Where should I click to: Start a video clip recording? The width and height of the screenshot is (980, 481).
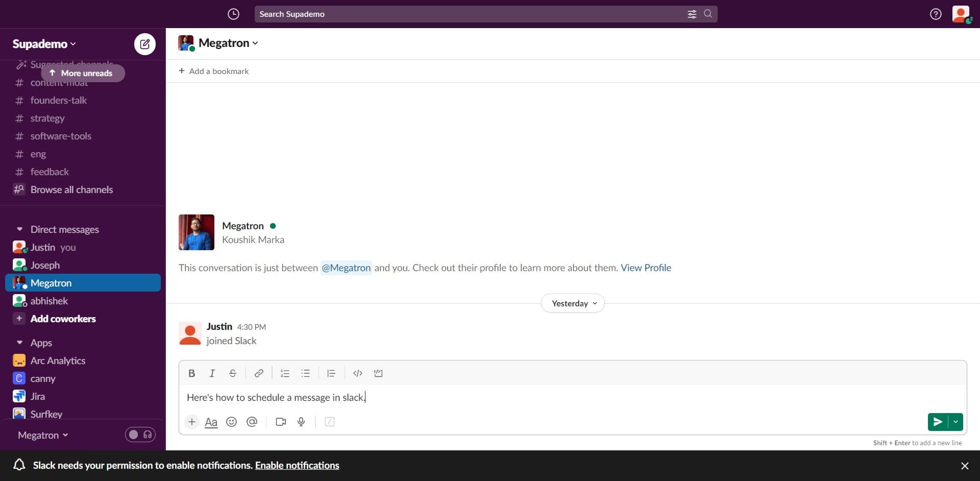tap(280, 422)
